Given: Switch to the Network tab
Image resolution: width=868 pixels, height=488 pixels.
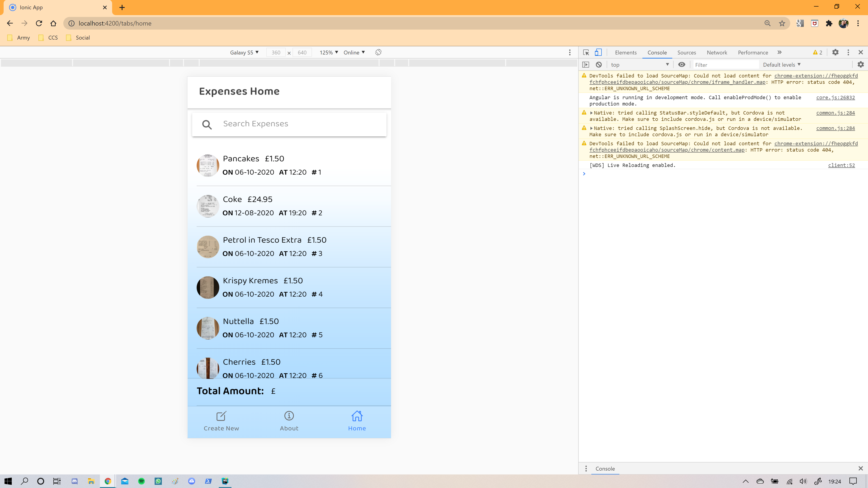Looking at the screenshot, I should pyautogui.click(x=717, y=52).
